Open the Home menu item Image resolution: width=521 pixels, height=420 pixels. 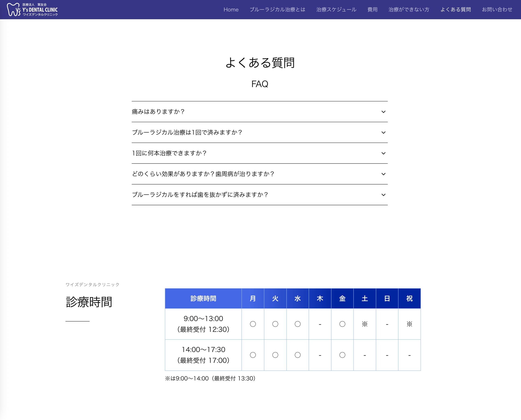(x=231, y=9)
